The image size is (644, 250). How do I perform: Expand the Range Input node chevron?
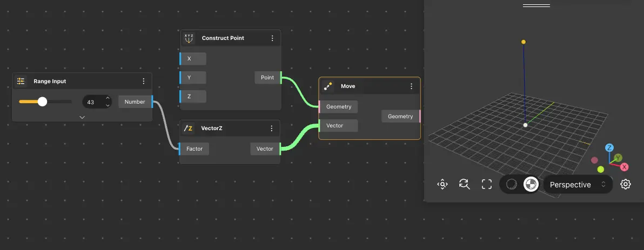[82, 117]
